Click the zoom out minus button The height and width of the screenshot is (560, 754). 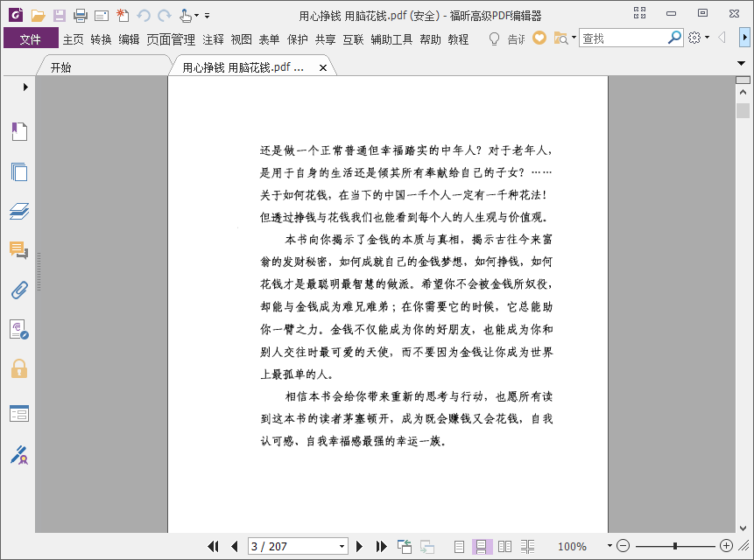coord(623,546)
